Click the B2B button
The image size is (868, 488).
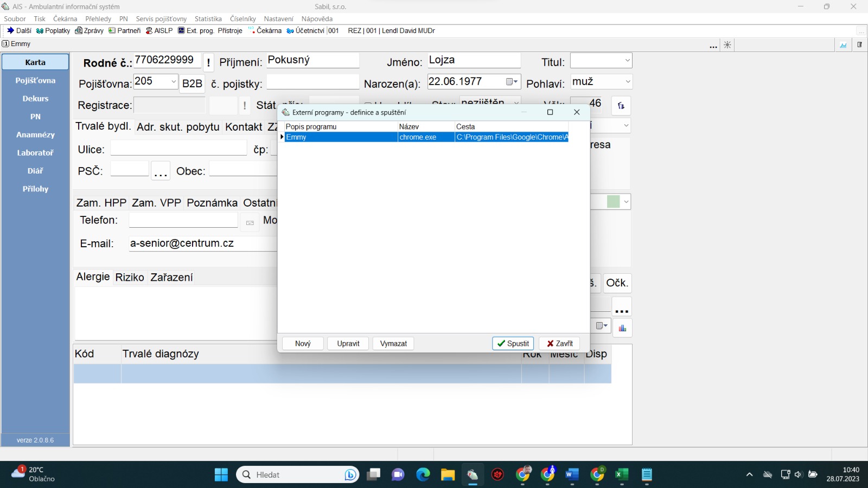pyautogui.click(x=192, y=84)
